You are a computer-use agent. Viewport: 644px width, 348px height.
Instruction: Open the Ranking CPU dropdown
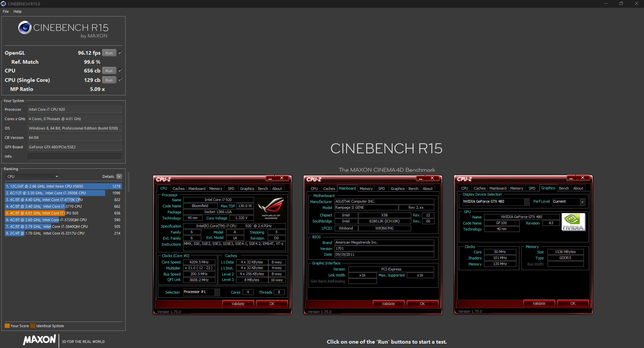tap(32, 177)
